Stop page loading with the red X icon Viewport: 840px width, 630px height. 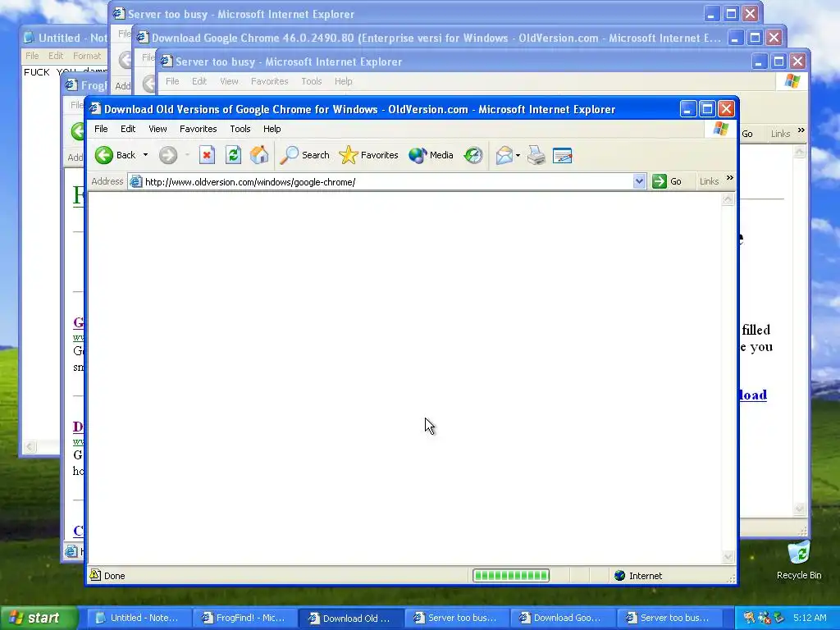(x=207, y=155)
